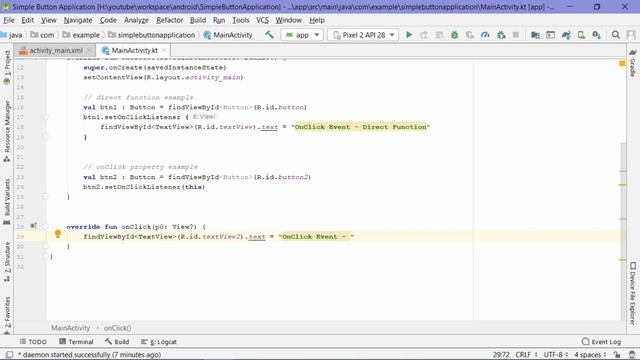Click the Stop square icon

[x=516, y=35]
